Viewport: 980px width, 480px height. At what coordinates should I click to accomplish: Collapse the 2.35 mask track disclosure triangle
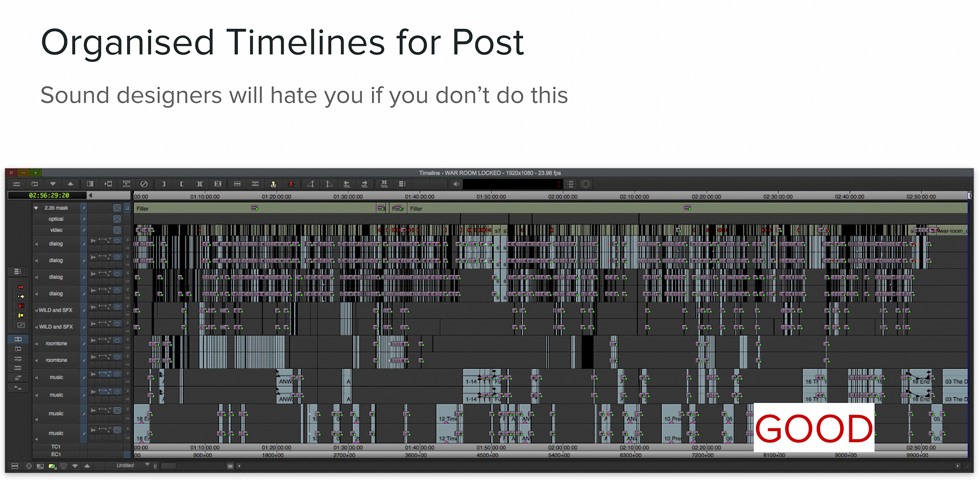pos(36,208)
